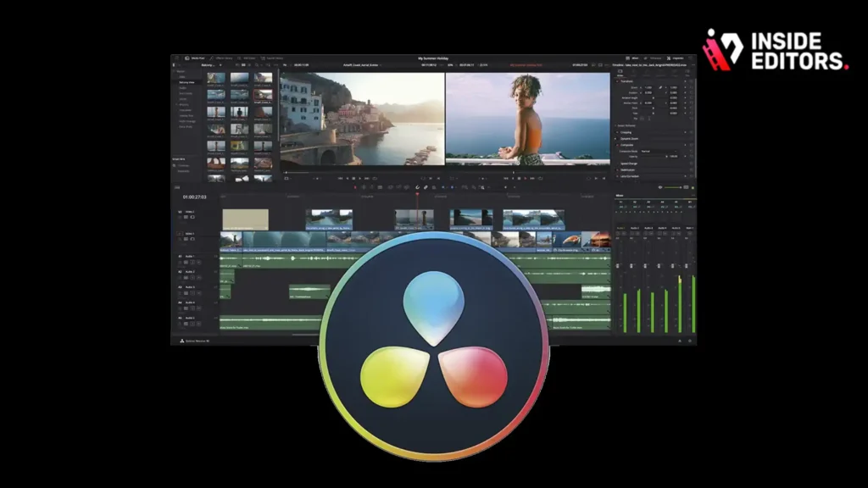Click the timeline timecode 01:00:27:03

pos(194,197)
